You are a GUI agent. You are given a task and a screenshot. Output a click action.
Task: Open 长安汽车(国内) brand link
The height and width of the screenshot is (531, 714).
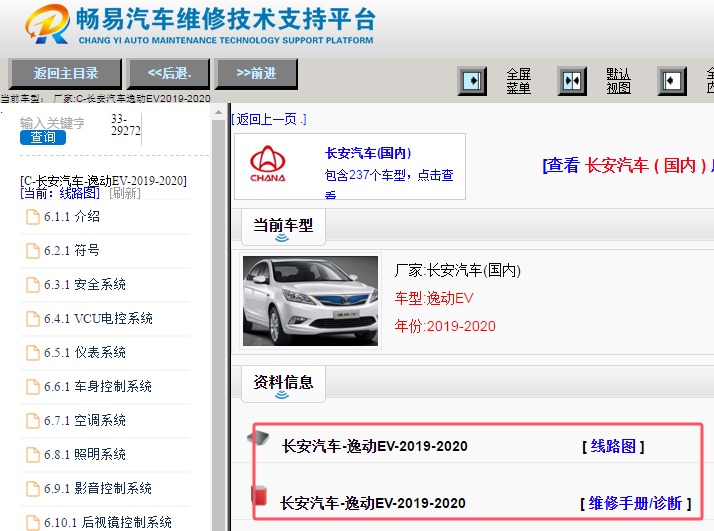coord(368,153)
